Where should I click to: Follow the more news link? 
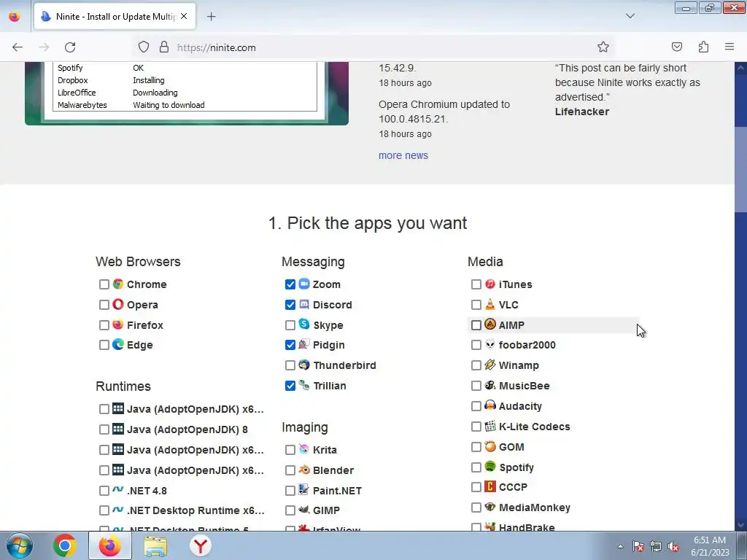coord(403,155)
